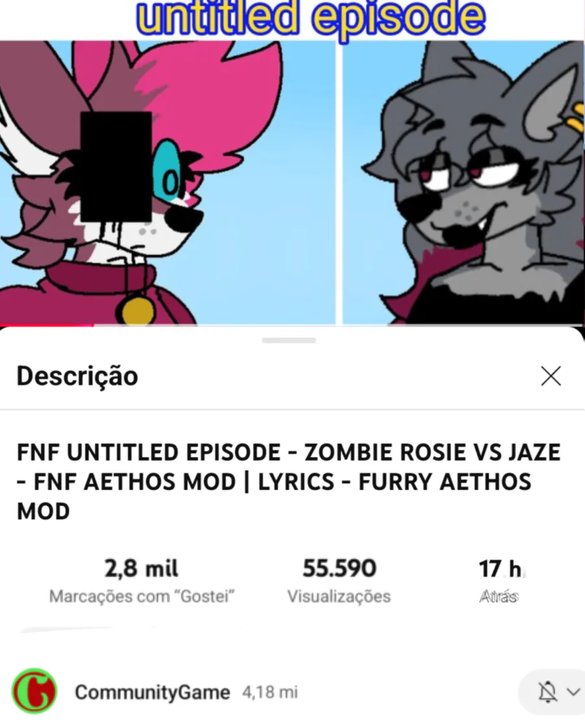Viewport: 585px width, 728px height.
Task: Tap the grey wolf character video panel
Action: (x=463, y=183)
